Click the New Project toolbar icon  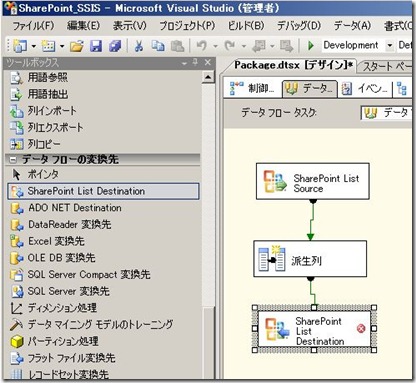click(x=20, y=46)
